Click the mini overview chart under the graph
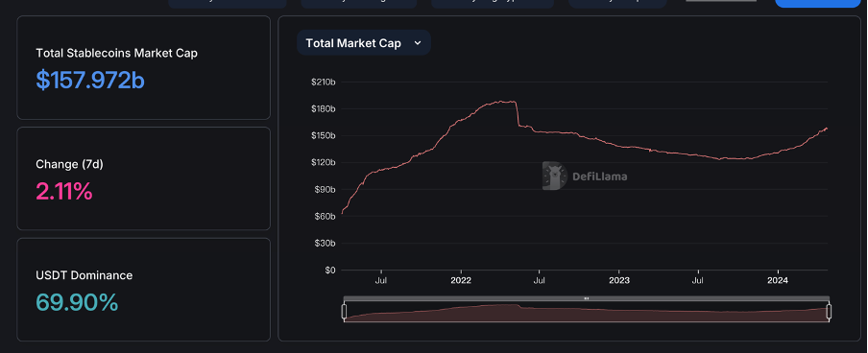Image resolution: width=868 pixels, height=353 pixels. [x=587, y=313]
